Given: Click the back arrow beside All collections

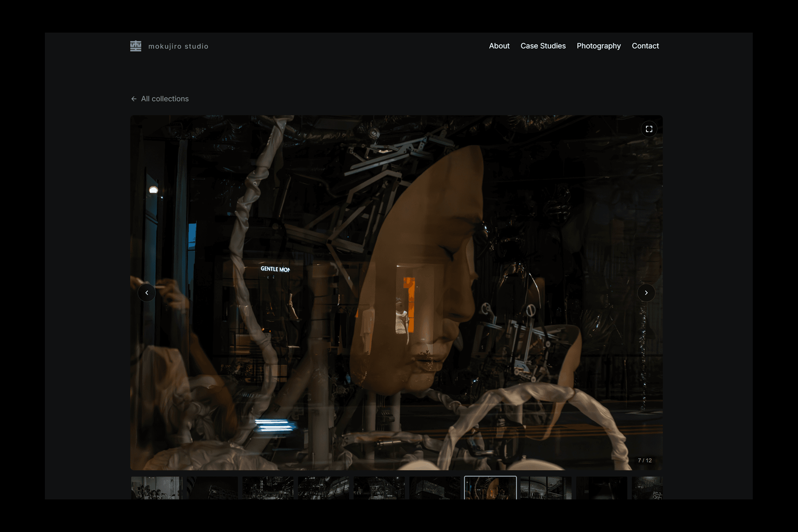Looking at the screenshot, I should (x=134, y=99).
